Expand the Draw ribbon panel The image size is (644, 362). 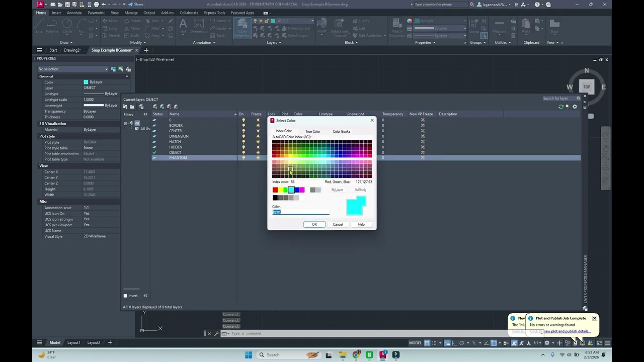pos(66,42)
